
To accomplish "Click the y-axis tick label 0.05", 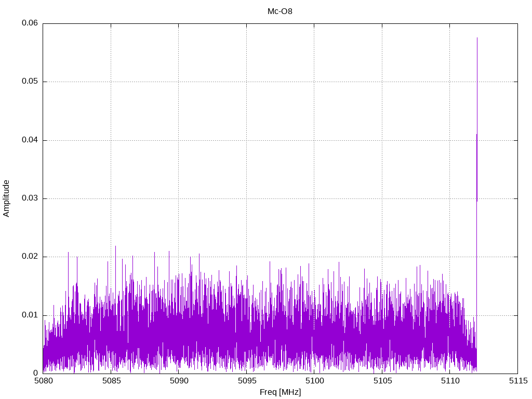I will (x=30, y=82).
